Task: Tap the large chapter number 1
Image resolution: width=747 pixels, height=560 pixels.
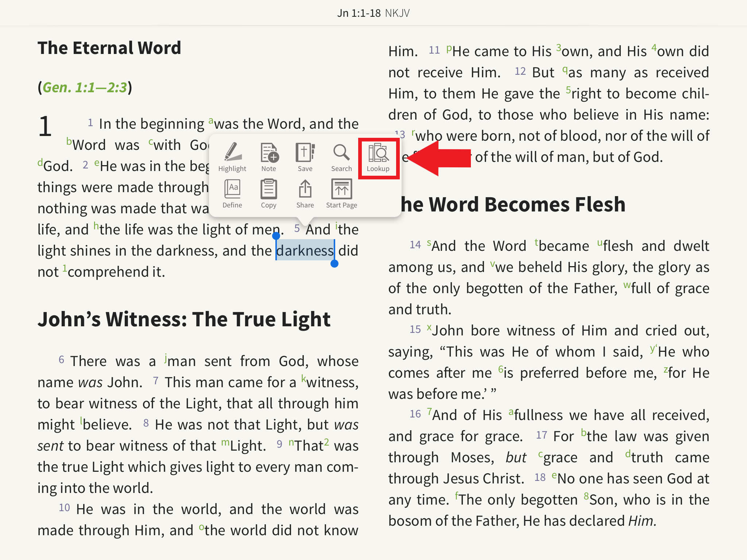Action: click(x=45, y=126)
